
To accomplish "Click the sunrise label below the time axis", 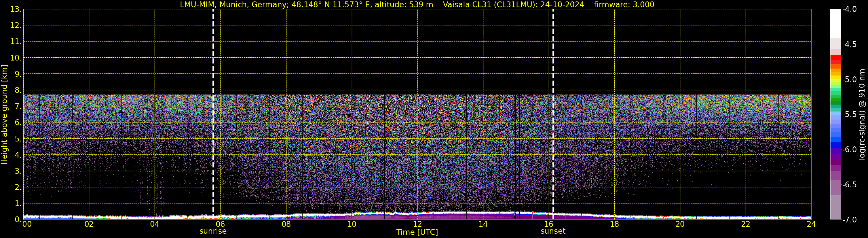I will point(213,231).
